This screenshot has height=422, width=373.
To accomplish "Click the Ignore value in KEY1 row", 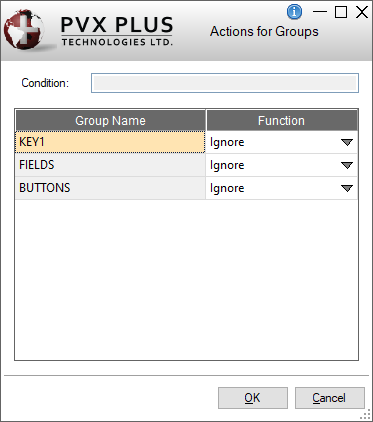I will pyautogui.click(x=227, y=142).
